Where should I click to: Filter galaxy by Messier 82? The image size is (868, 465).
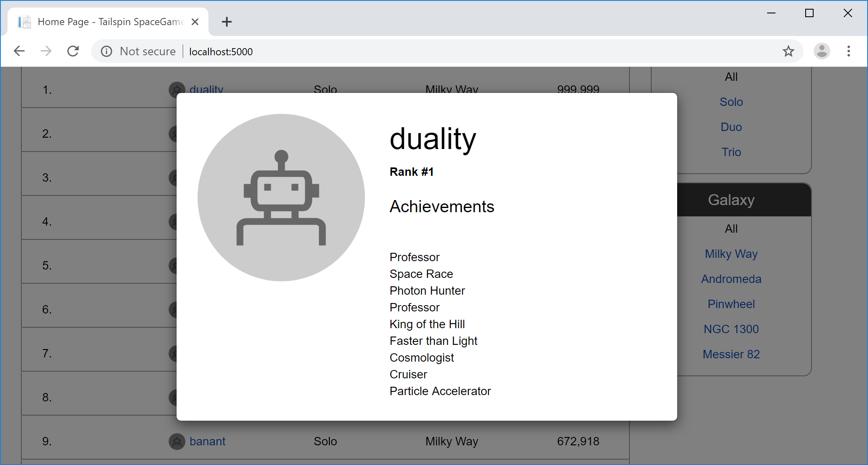[731, 354]
